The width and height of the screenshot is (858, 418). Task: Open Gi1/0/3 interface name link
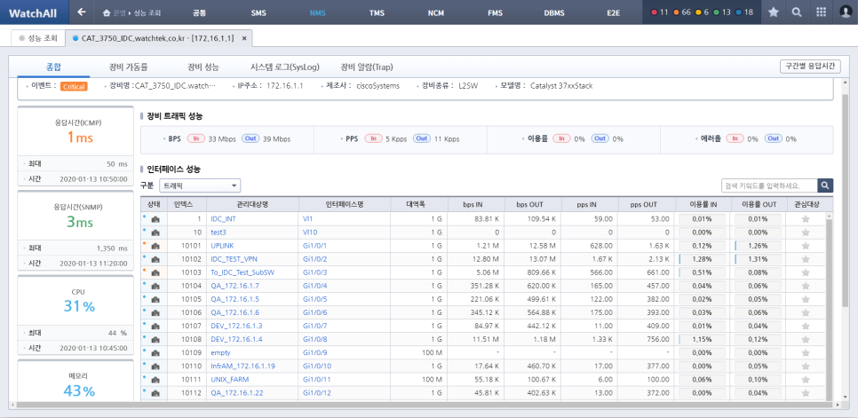315,272
